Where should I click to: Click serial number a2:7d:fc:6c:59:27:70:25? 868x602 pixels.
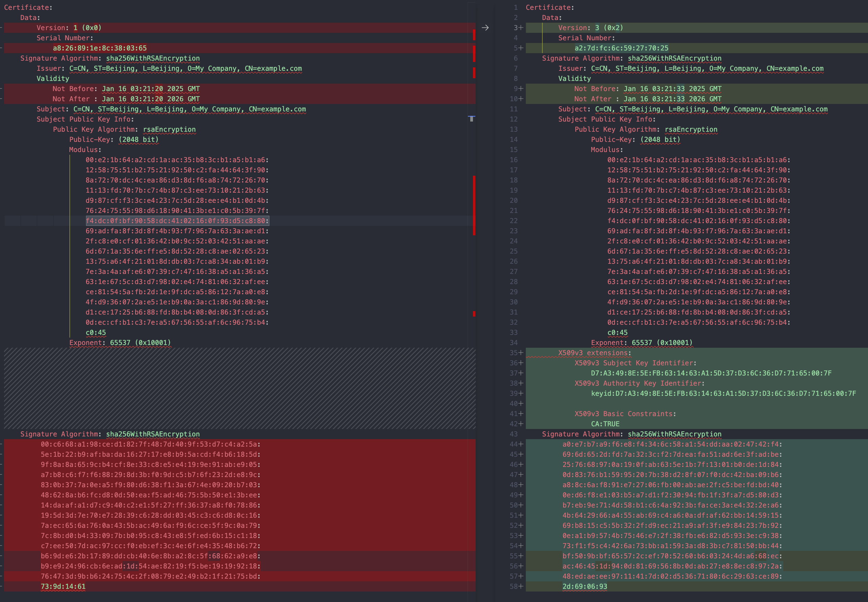(x=621, y=48)
